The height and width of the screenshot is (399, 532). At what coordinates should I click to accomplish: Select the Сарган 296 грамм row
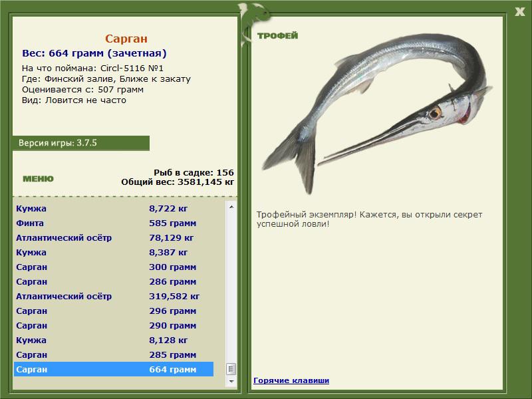pos(114,311)
